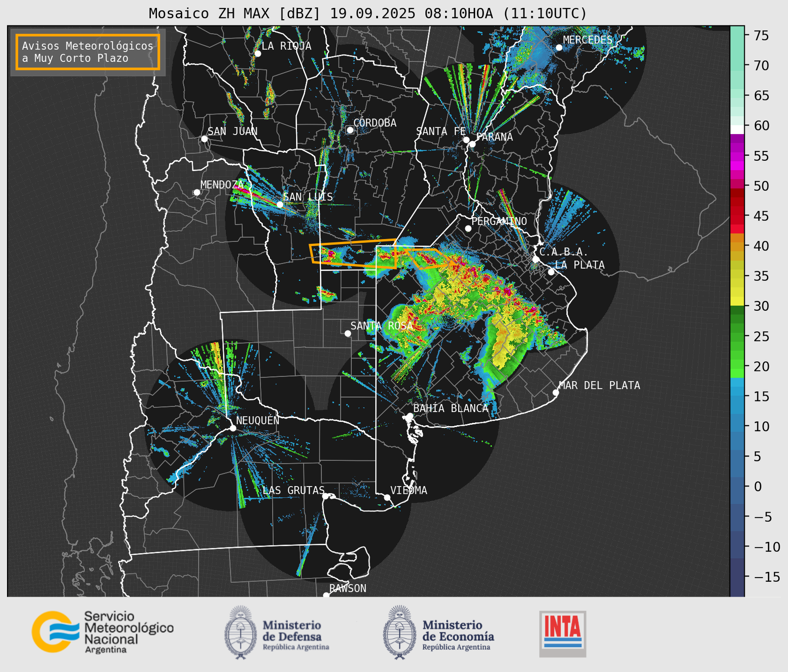Screen dimensions: 788x672
Task: Click the 25 dBZ green band on scale
Action: pyautogui.click(x=737, y=336)
